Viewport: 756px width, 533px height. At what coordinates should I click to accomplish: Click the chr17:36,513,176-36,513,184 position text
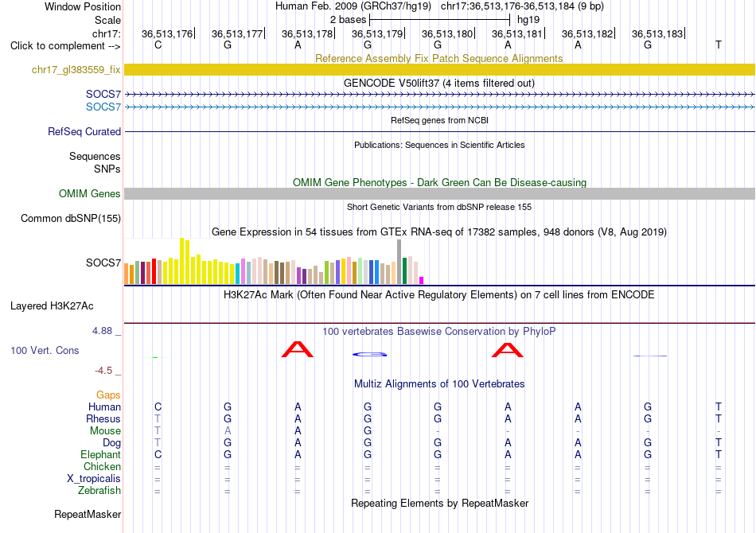point(522,6)
